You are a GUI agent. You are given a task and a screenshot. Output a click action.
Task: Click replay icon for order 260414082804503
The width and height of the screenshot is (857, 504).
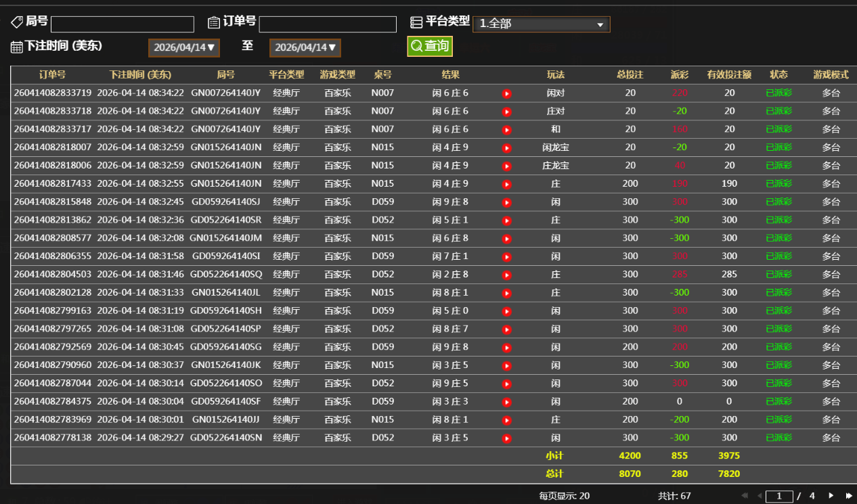coord(506,275)
